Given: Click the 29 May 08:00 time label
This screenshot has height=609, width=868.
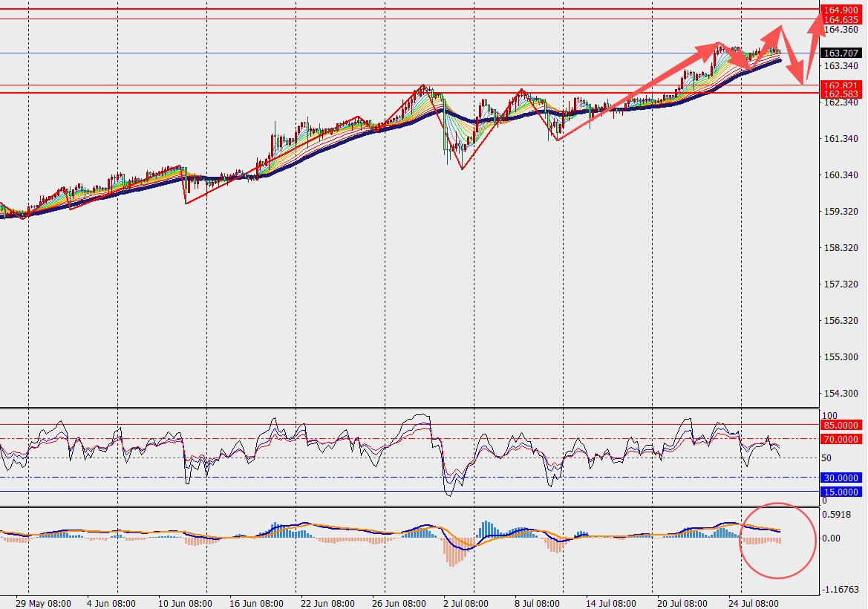Looking at the screenshot, I should pyautogui.click(x=43, y=604).
